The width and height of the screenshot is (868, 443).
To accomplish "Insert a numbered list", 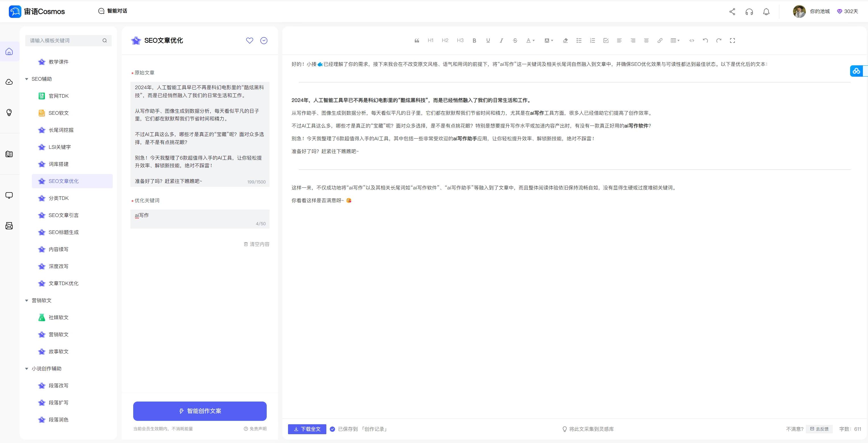I will (x=592, y=40).
